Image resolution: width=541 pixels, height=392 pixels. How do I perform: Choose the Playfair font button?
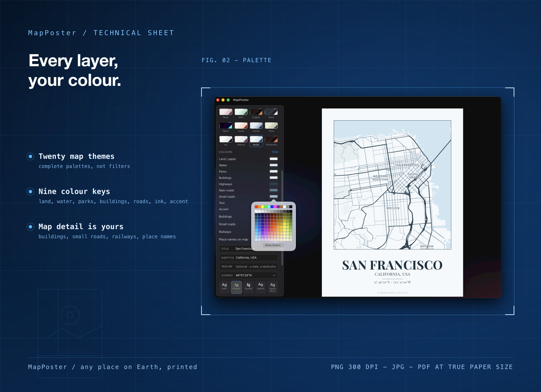pos(236,287)
